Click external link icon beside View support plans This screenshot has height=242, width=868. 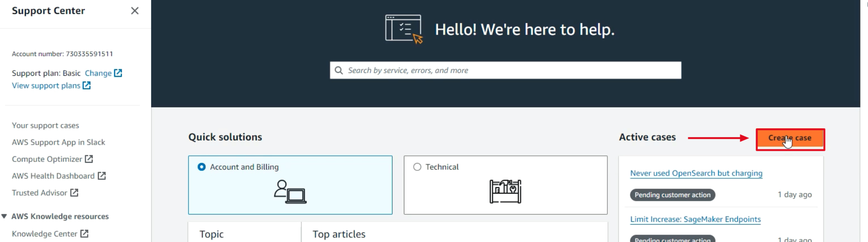[x=87, y=85]
